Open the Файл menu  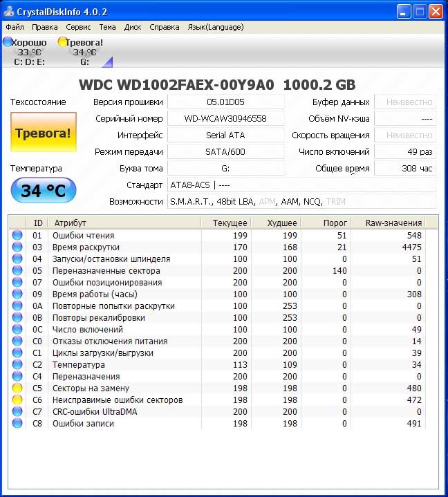[15, 27]
